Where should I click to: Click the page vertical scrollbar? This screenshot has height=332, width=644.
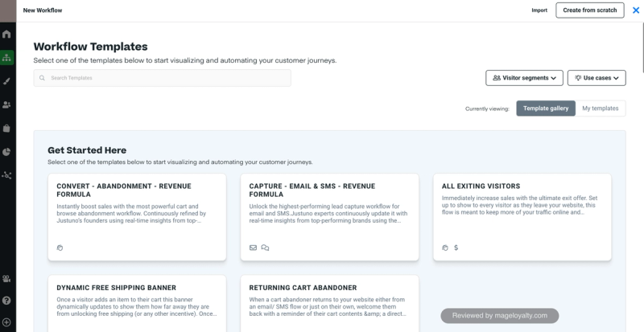tap(642, 49)
